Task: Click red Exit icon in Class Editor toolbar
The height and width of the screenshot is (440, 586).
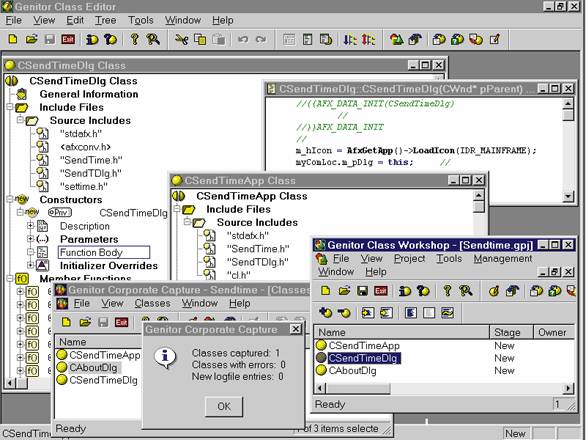Action: pos(68,39)
